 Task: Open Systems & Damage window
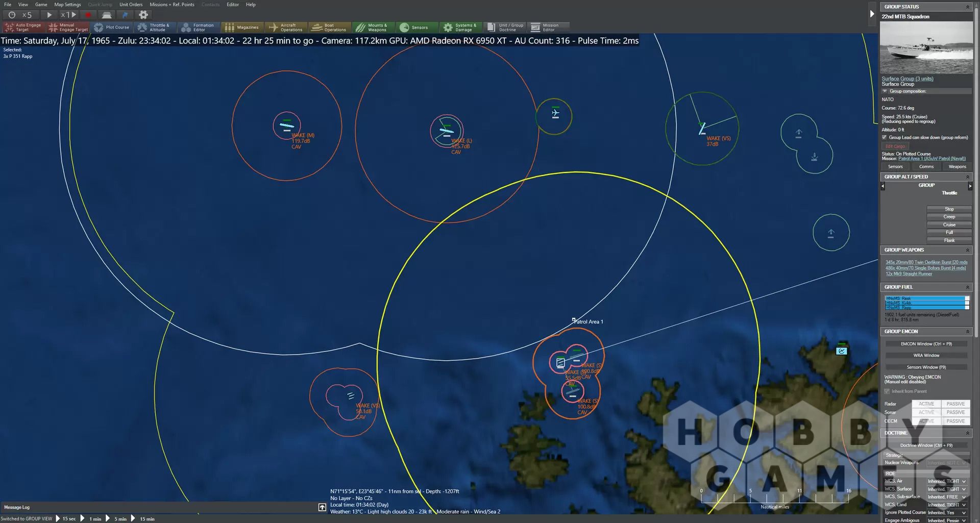click(x=461, y=28)
